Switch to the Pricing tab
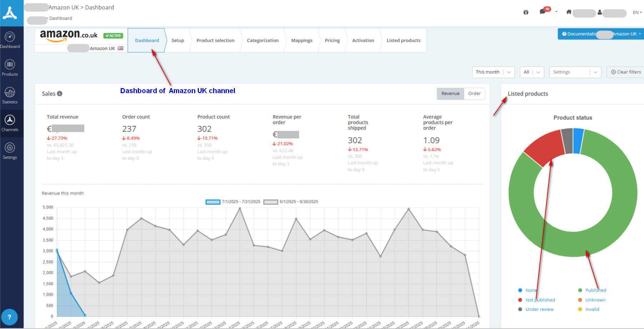Screen dimensions: 644x329 click(x=332, y=40)
